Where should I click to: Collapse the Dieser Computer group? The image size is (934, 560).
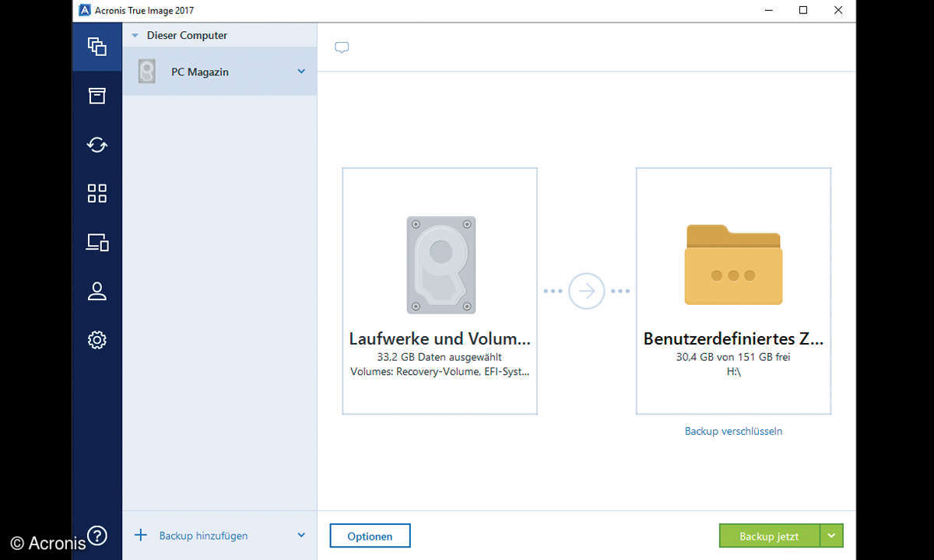(135, 36)
